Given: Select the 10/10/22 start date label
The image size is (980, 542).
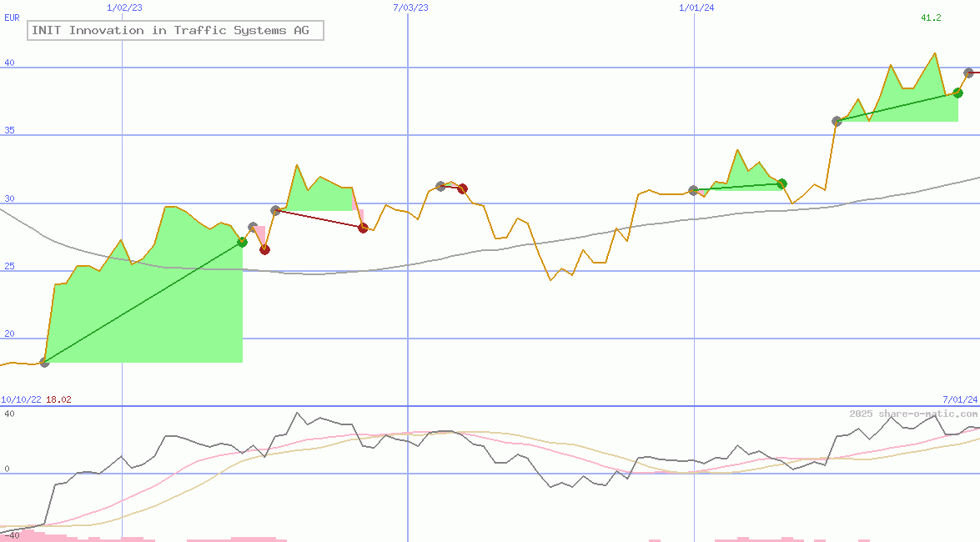Looking at the screenshot, I should (21, 399).
